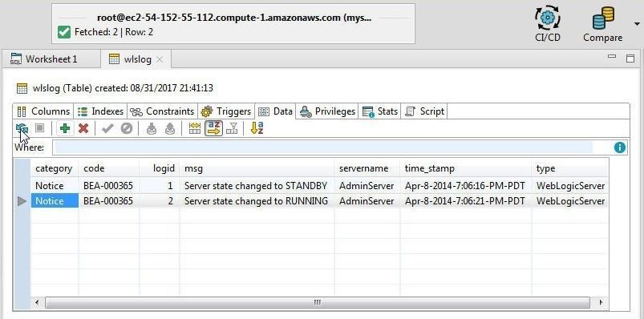Select highlighted Notice cell in row two
Screen dimensions: 644x319
click(55, 201)
